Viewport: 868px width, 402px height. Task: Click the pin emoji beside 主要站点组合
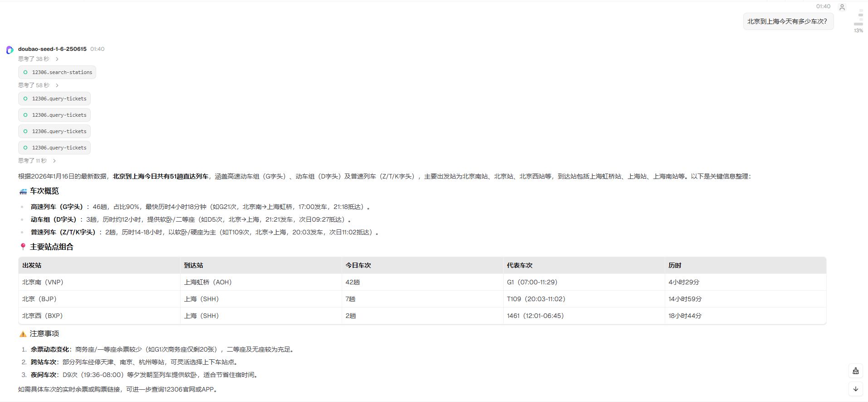tap(23, 247)
